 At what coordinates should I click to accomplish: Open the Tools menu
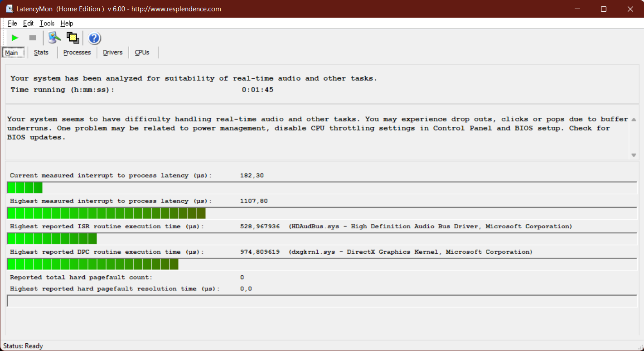click(x=47, y=24)
